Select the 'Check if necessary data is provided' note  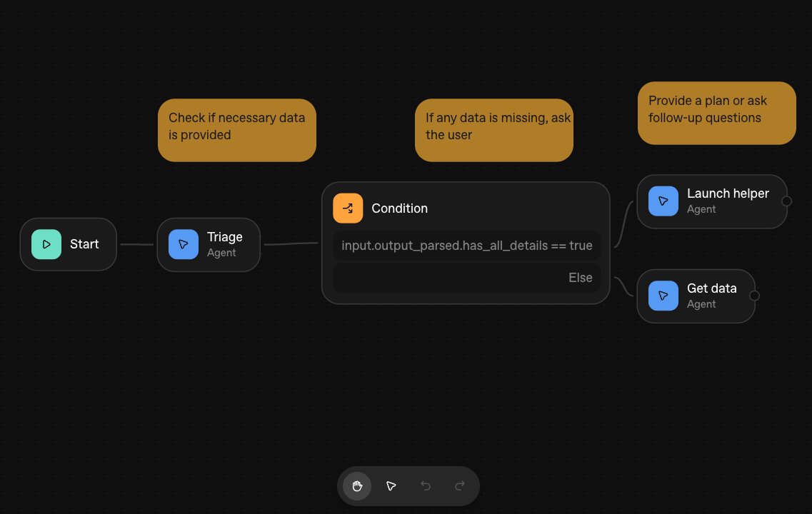pos(236,130)
